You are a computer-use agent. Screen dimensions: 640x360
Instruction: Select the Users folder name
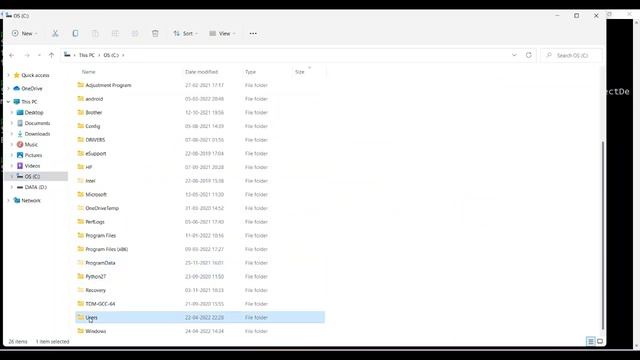coord(91,318)
